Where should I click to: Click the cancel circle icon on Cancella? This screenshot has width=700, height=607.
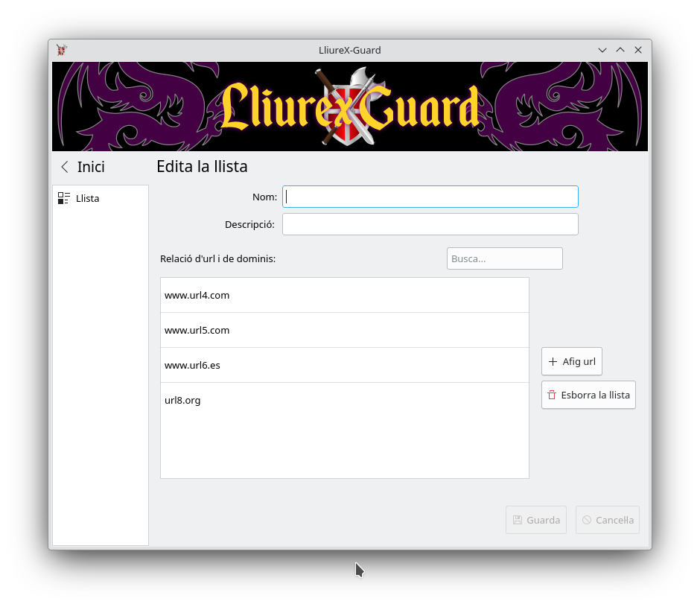coord(587,520)
